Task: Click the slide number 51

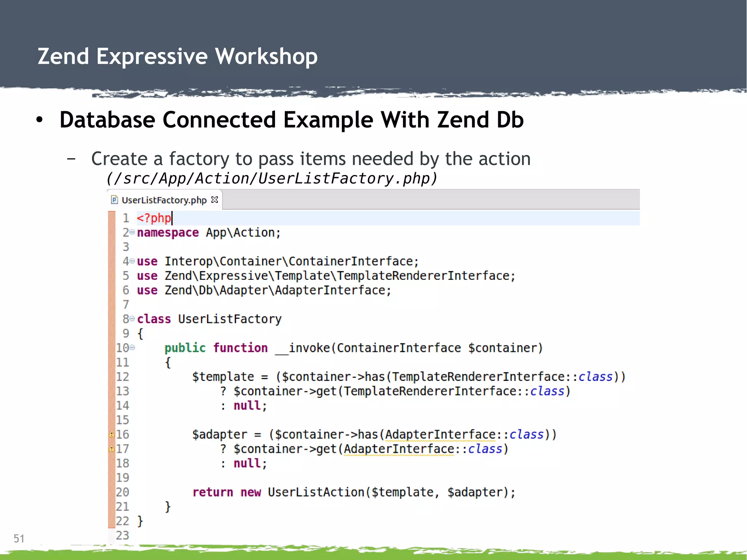Action: (x=19, y=538)
